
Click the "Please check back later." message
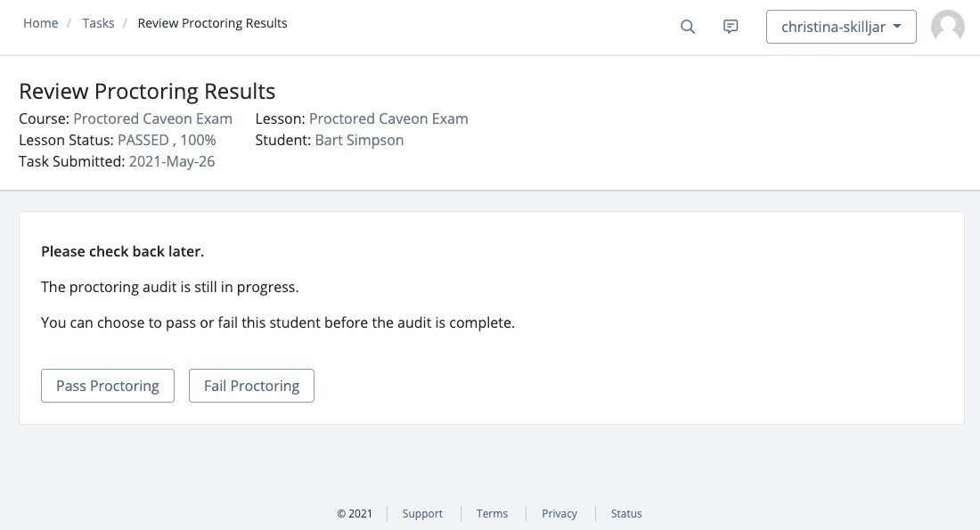pyautogui.click(x=122, y=251)
